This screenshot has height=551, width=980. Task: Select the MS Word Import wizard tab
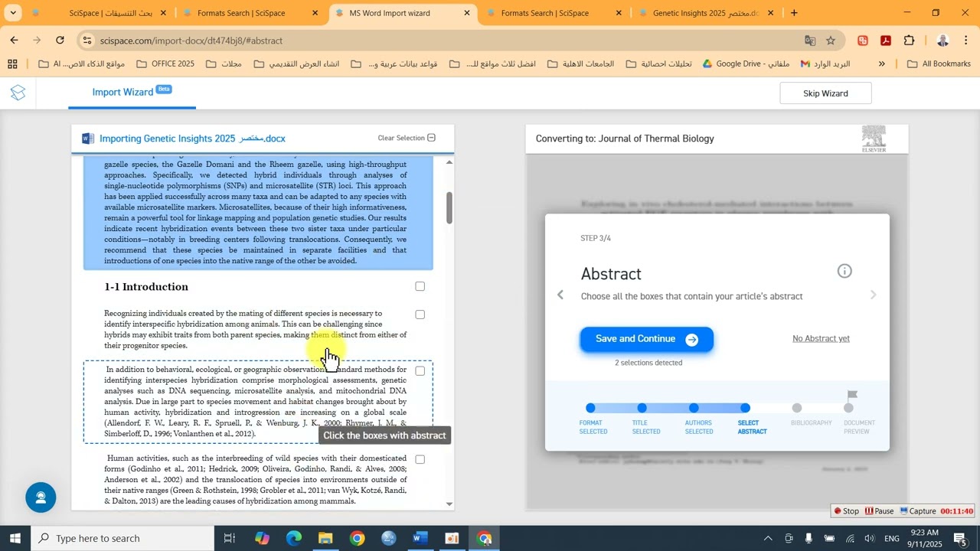point(403,13)
